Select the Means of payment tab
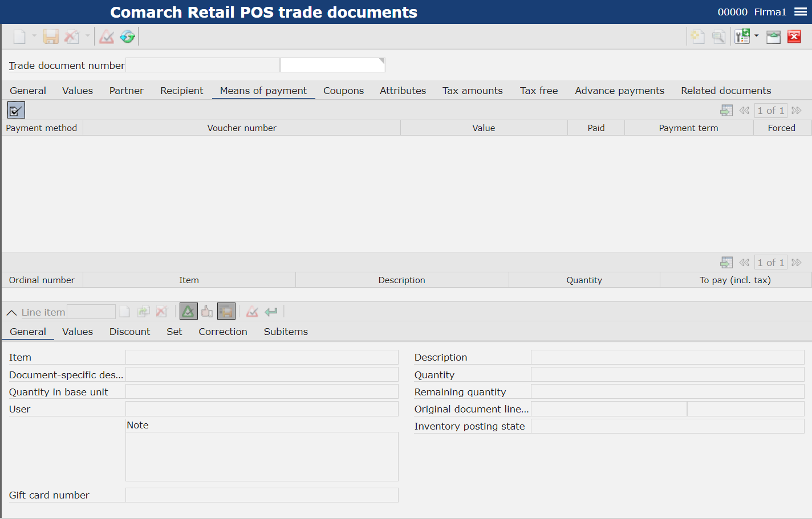This screenshot has height=519, width=812. click(263, 91)
